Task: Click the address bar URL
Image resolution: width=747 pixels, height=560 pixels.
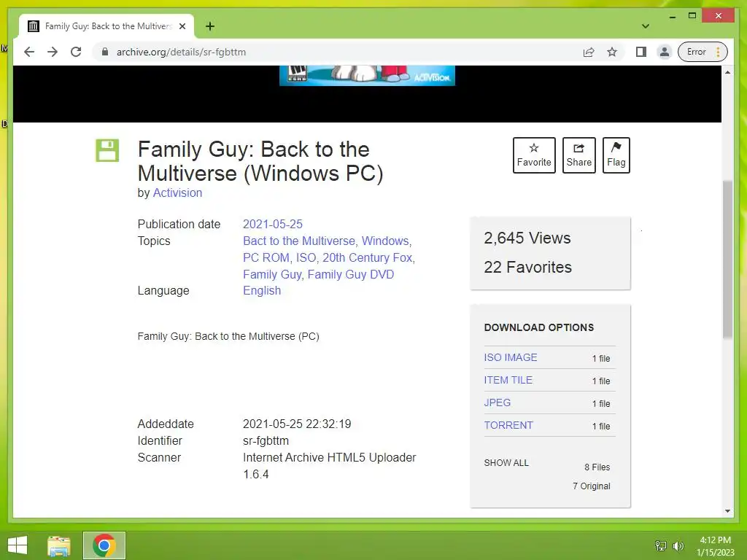Action: pyautogui.click(x=181, y=52)
